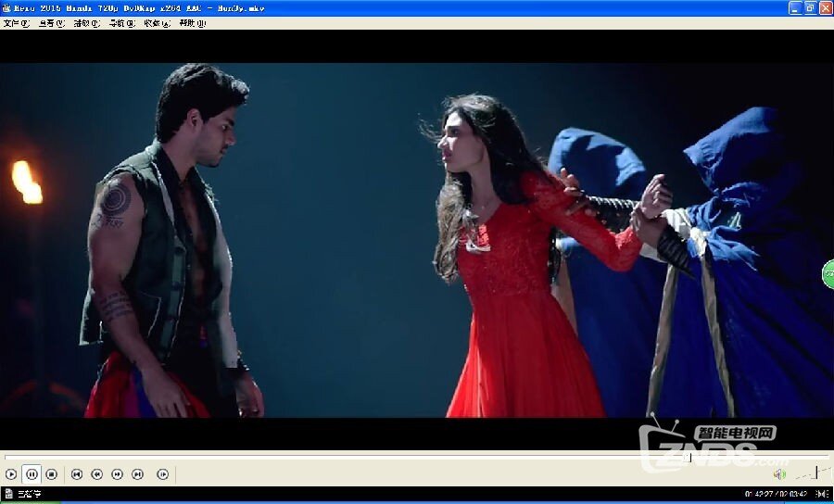Open the 收藏 (Favorites) menu
The height and width of the screenshot is (504, 834).
(158, 23)
